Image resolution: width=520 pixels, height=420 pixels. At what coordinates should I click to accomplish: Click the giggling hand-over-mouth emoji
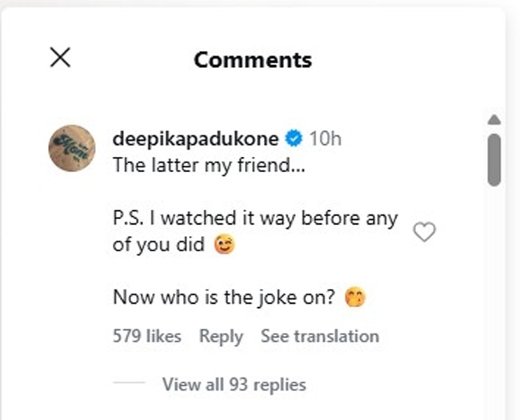click(354, 298)
